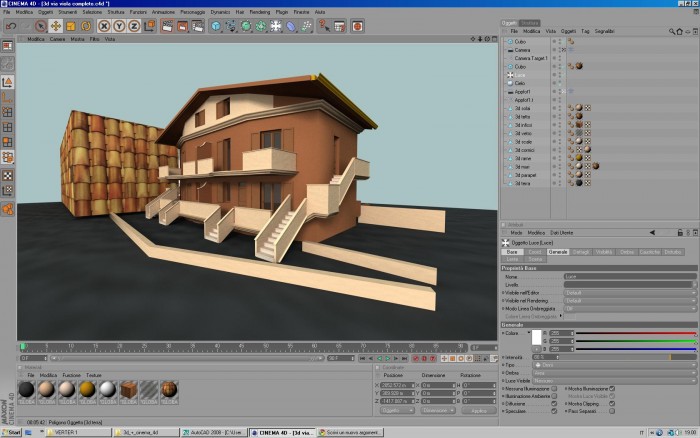700x438 pixels.
Task: Select the gold material thumbnail
Action: 88,390
